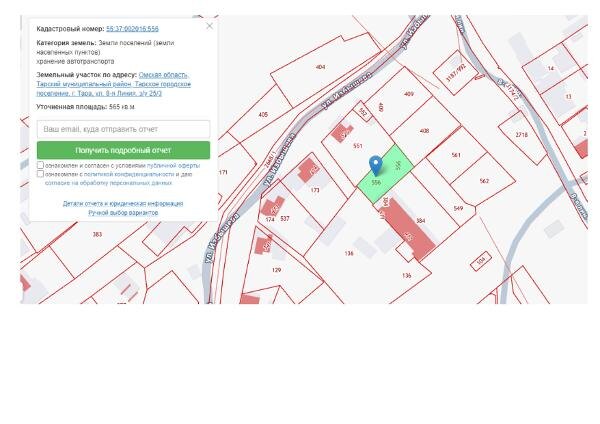Select parcel 2718 on the map
The height and width of the screenshot is (424, 600).
522,135
